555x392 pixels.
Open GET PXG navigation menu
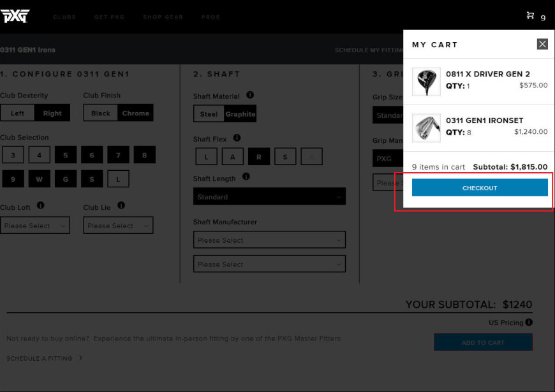tap(109, 17)
